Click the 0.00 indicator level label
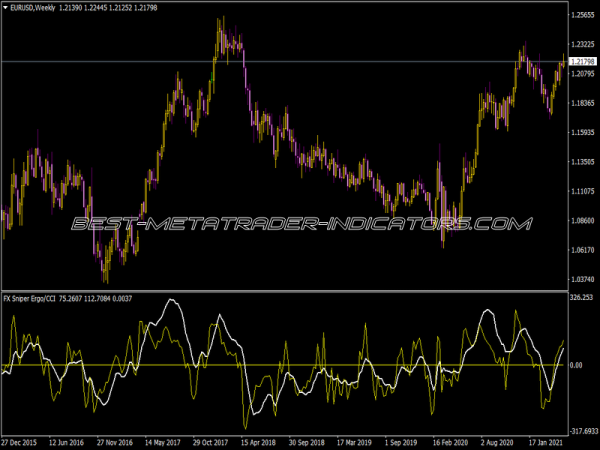The width and height of the screenshot is (600, 450). pyautogui.click(x=575, y=366)
